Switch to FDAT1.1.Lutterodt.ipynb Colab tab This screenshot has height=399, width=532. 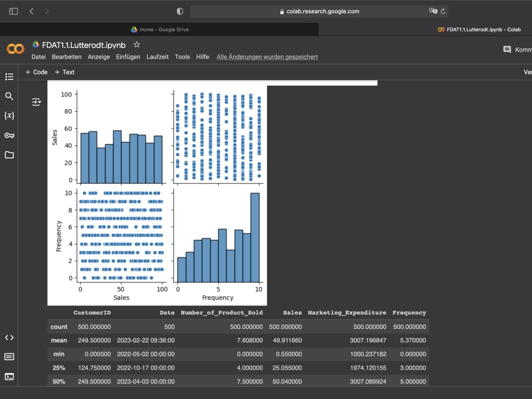point(479,29)
